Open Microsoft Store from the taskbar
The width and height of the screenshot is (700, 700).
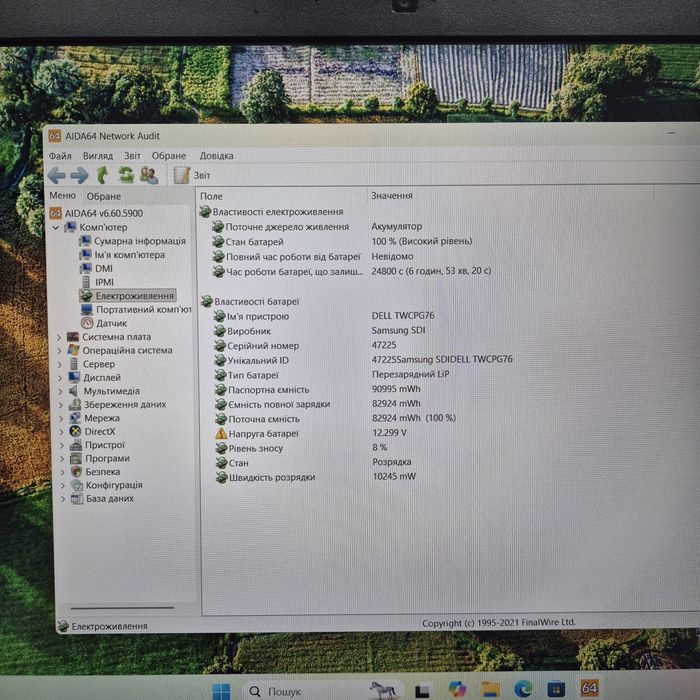point(556,689)
